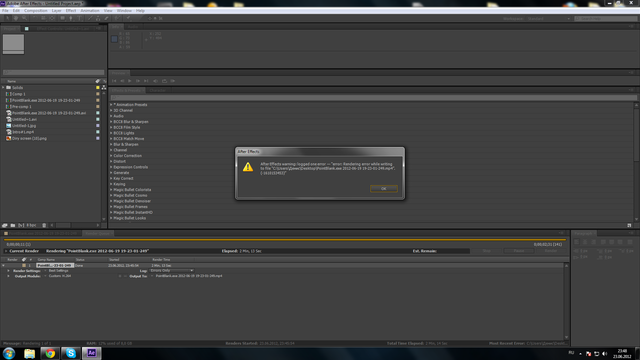Screen dimensions: 640x360
Task: Click the render progress bar
Action: (x=284, y=240)
